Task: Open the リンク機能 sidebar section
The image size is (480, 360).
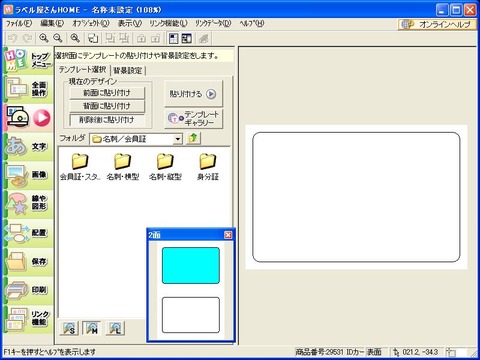Action: pos(28,318)
